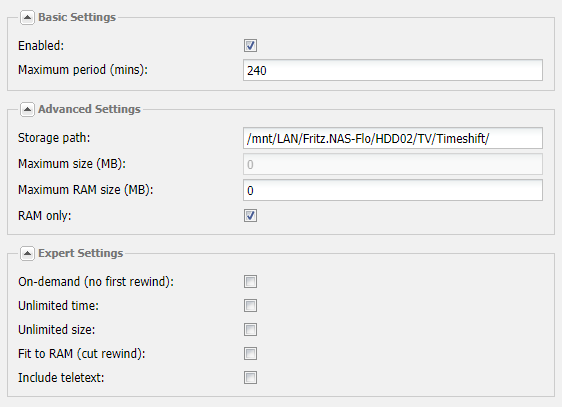
Task: Check the Unlimited size box
Action: tap(250, 330)
